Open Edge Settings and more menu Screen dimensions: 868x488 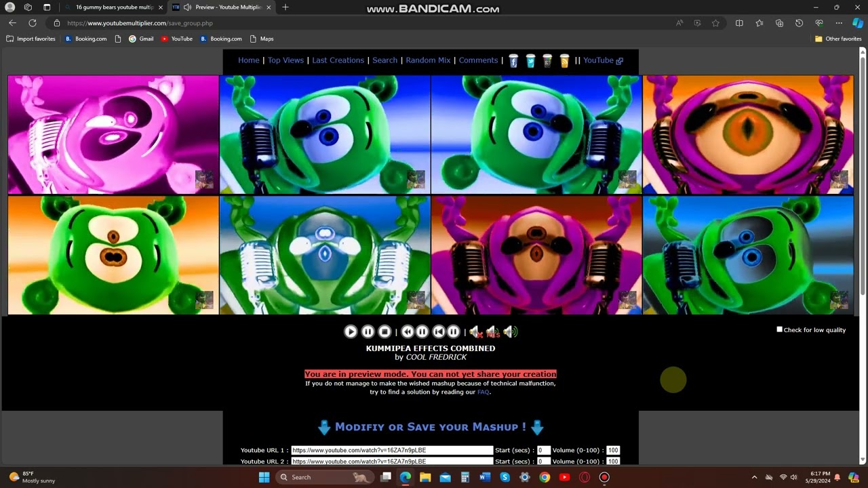pyautogui.click(x=839, y=23)
